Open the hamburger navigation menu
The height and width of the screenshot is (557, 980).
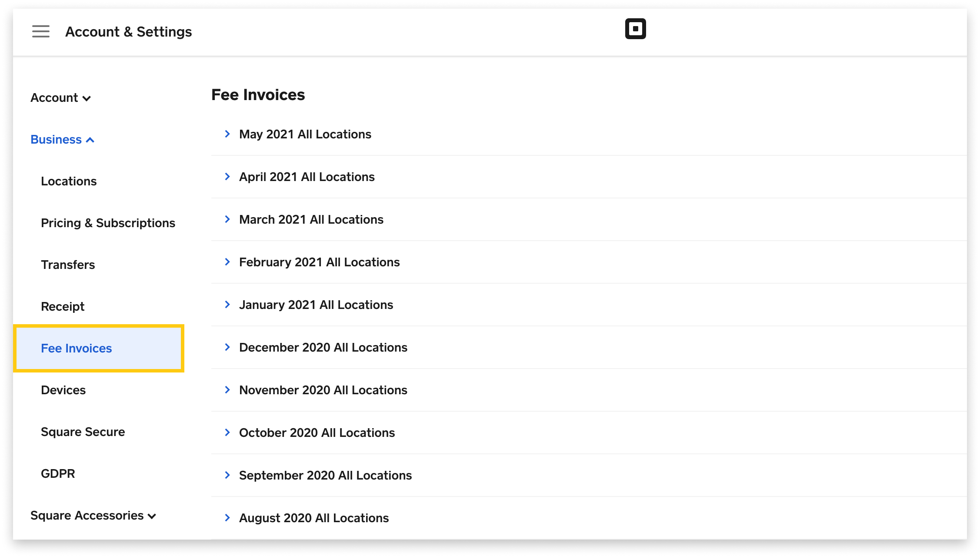[x=40, y=31]
